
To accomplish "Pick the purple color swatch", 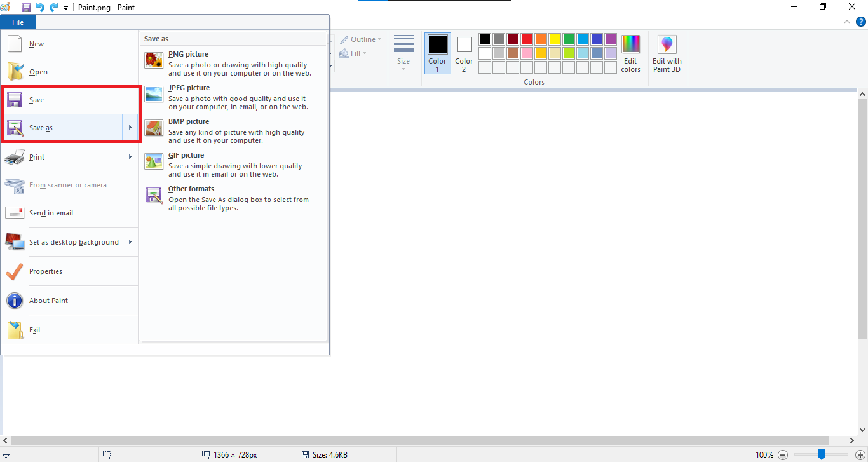I will tap(611, 39).
